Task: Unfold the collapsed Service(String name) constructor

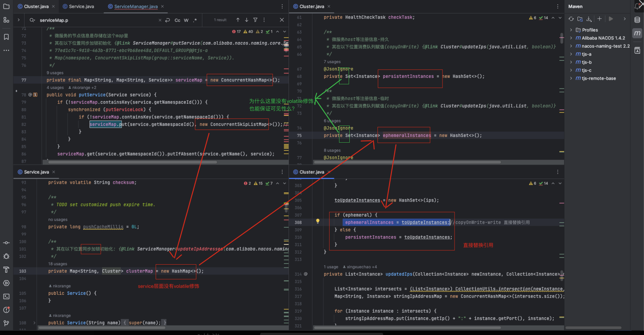Action: coord(34,323)
